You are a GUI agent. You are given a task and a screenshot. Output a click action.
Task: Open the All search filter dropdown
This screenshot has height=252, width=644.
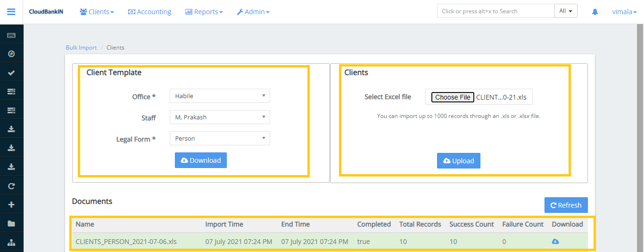[x=566, y=11]
